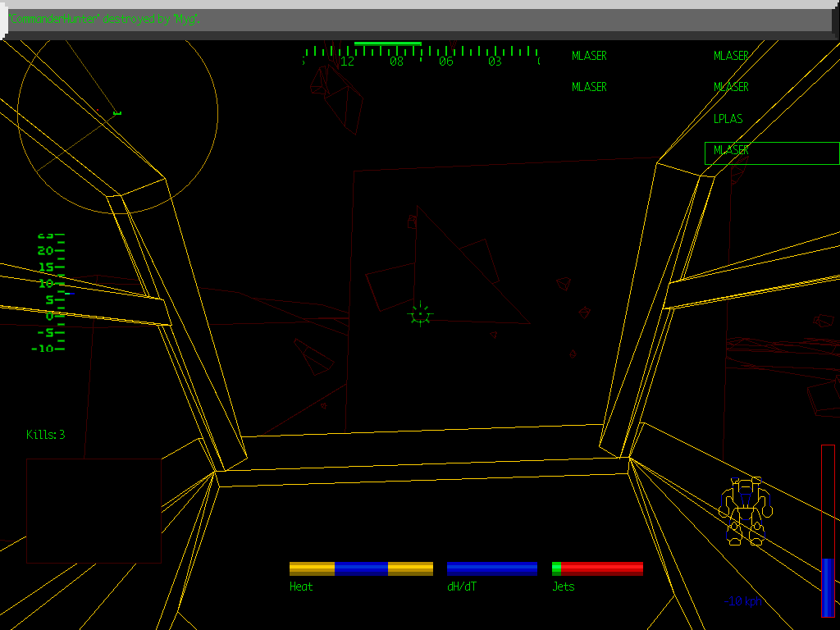This screenshot has height=630, width=840.
Task: Click the Heat gauge bar
Action: click(x=361, y=568)
